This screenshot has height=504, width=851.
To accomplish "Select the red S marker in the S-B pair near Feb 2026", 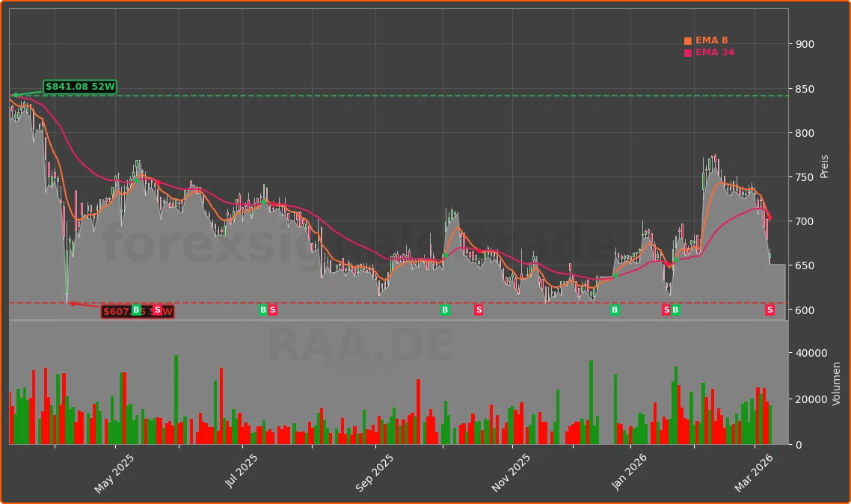I will pyautogui.click(x=666, y=309).
